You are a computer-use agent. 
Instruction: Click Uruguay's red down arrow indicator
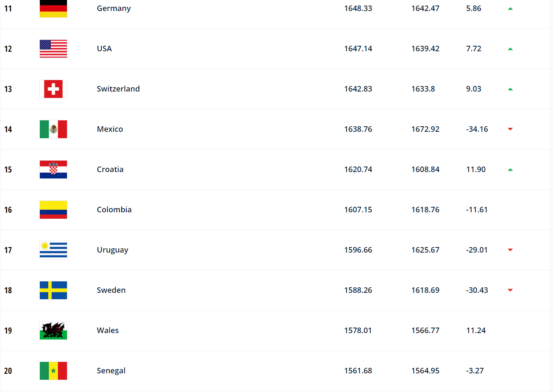[x=510, y=250]
